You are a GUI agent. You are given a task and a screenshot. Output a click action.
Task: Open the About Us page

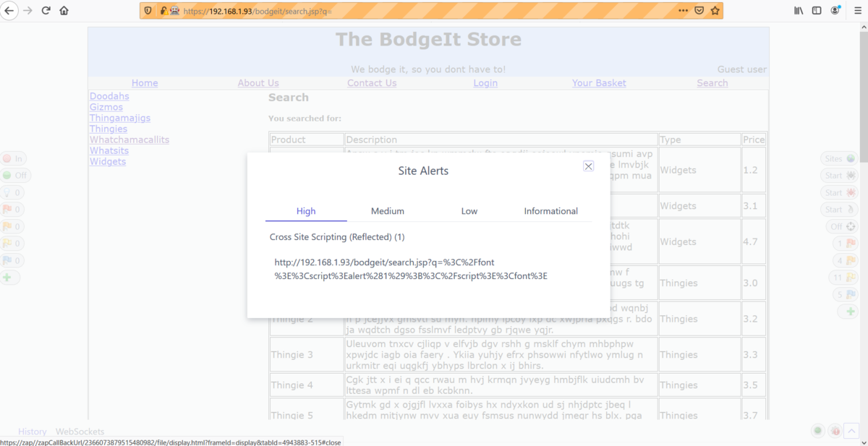click(258, 83)
